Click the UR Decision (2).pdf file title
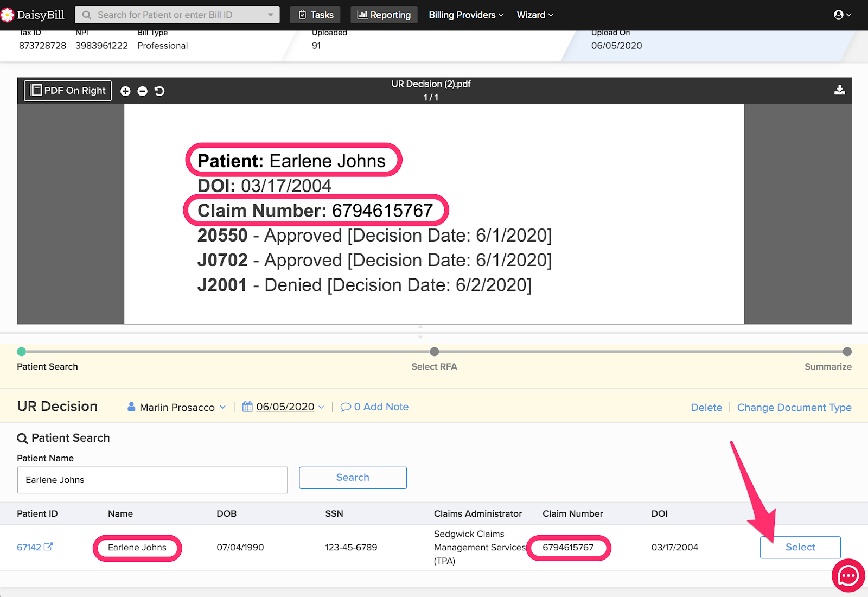 click(x=431, y=84)
